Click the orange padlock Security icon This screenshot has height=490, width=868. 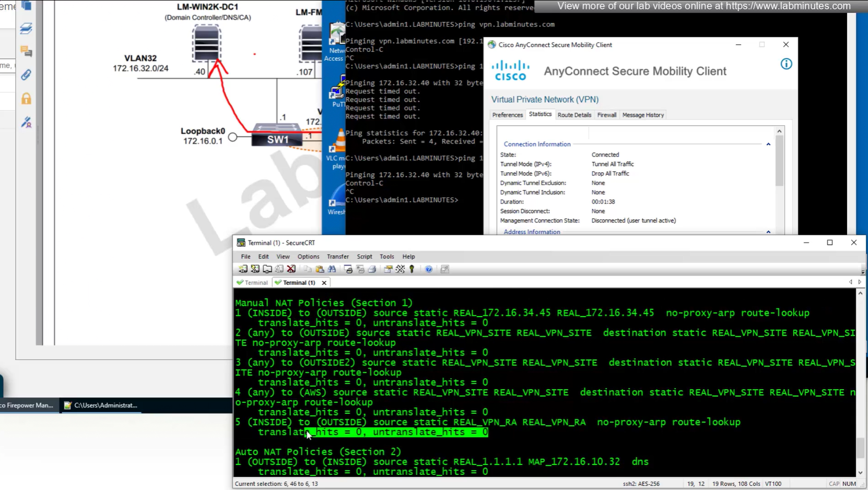pyautogui.click(x=26, y=99)
